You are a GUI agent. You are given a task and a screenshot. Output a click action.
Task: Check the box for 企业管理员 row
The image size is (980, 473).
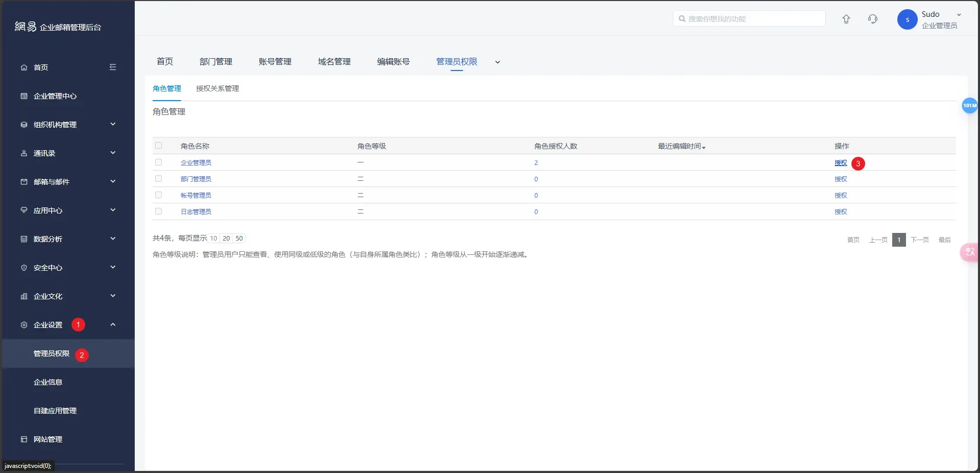coord(158,162)
